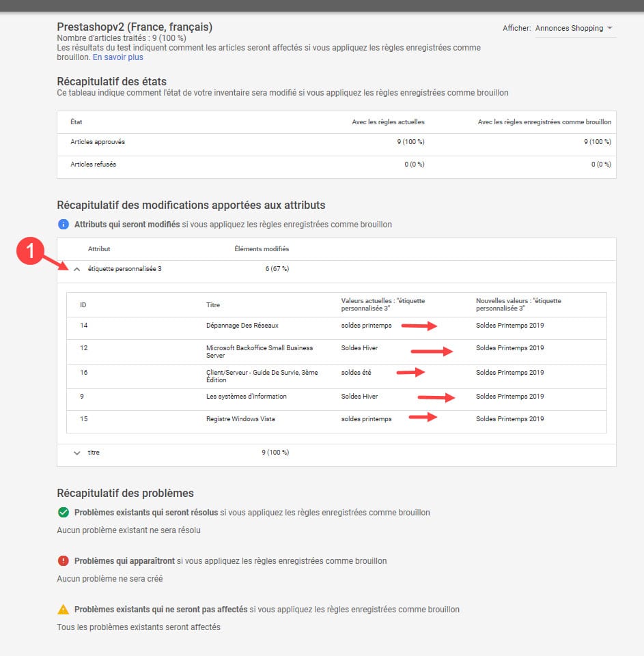
Task: Collapse the étiquette personnalisée 3 row
Action: click(x=77, y=269)
